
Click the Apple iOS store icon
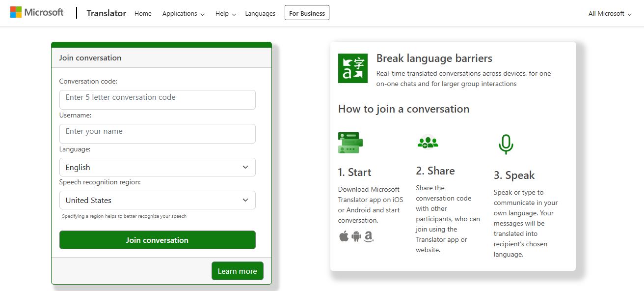[344, 236]
